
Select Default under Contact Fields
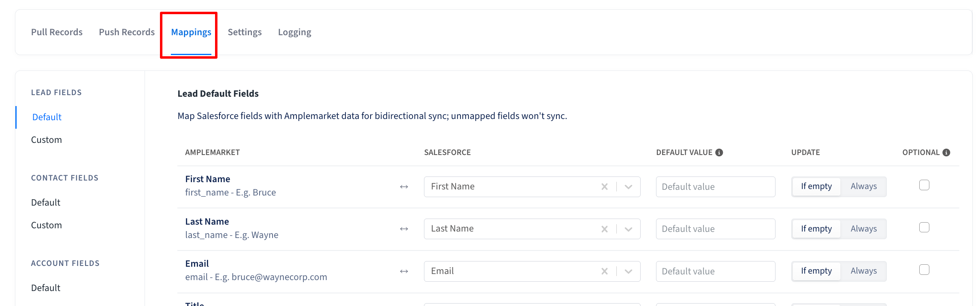pyautogui.click(x=46, y=202)
